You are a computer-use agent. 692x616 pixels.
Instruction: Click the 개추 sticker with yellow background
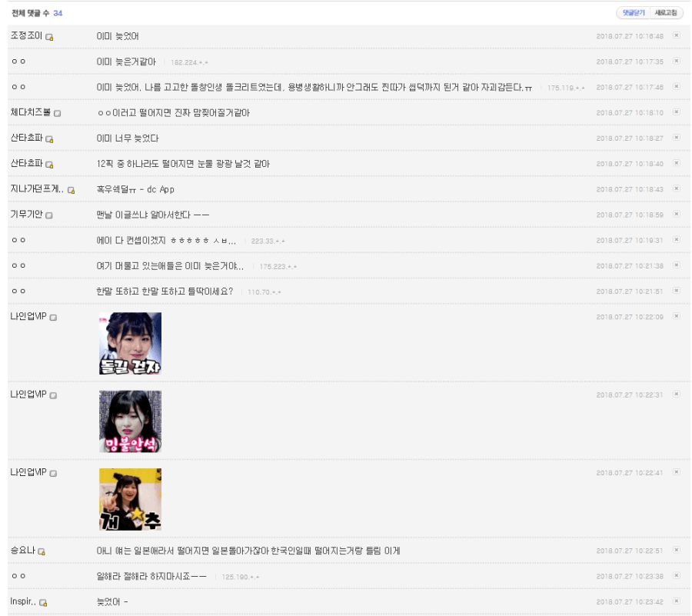(130, 499)
